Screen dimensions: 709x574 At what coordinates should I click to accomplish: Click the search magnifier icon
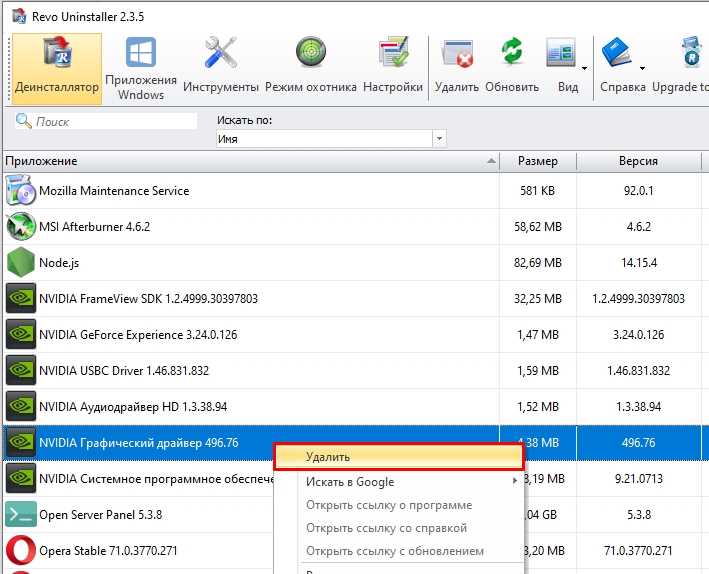click(x=23, y=121)
